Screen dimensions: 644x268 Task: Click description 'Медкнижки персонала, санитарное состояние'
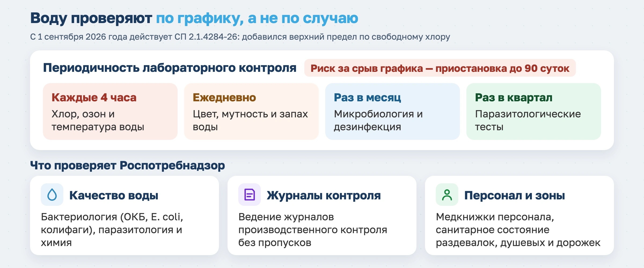coord(495,223)
